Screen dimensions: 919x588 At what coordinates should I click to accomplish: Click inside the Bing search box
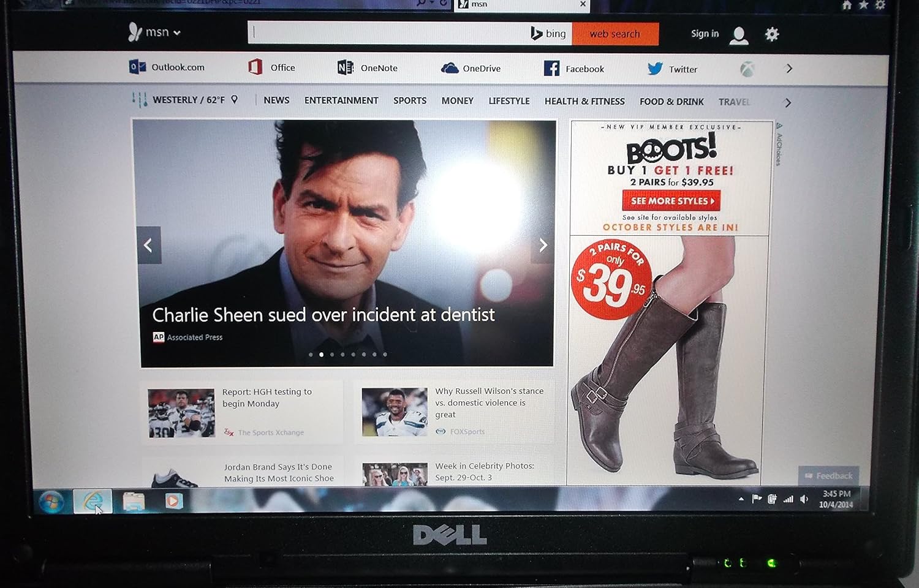pos(386,33)
